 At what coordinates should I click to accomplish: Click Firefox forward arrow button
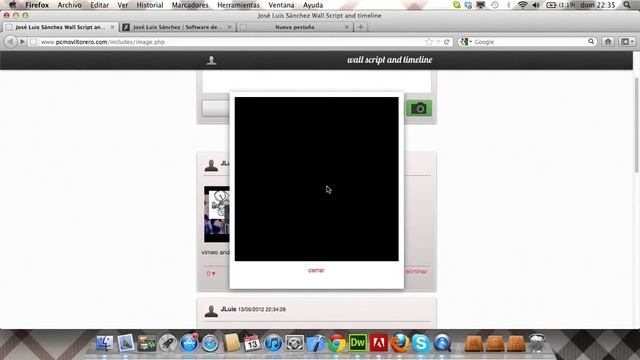tap(22, 42)
